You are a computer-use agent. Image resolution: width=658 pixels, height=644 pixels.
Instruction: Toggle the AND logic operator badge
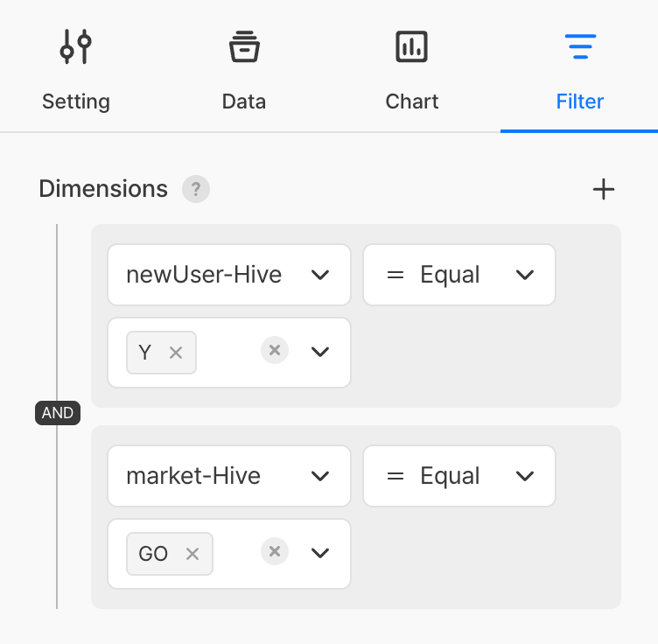pyautogui.click(x=58, y=413)
